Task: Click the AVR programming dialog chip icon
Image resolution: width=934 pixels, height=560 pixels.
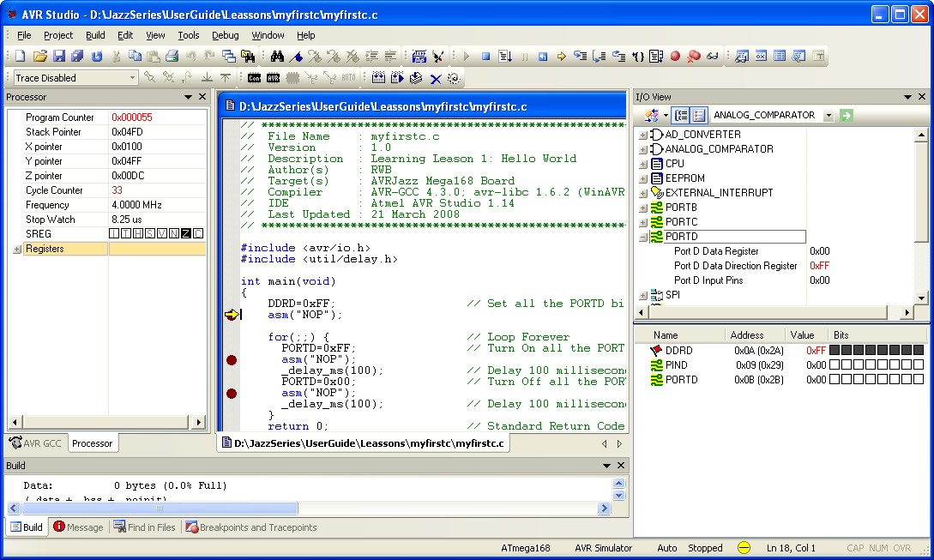Action: pos(274,77)
